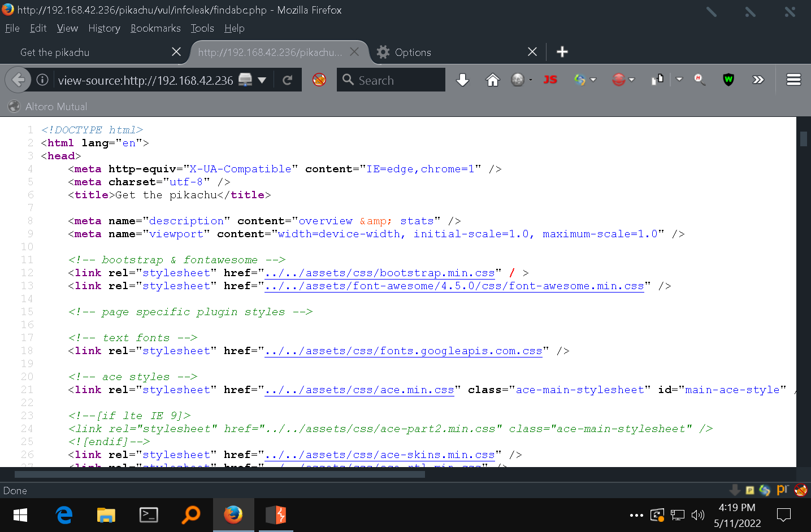Open the Help menu

pyautogui.click(x=234, y=28)
